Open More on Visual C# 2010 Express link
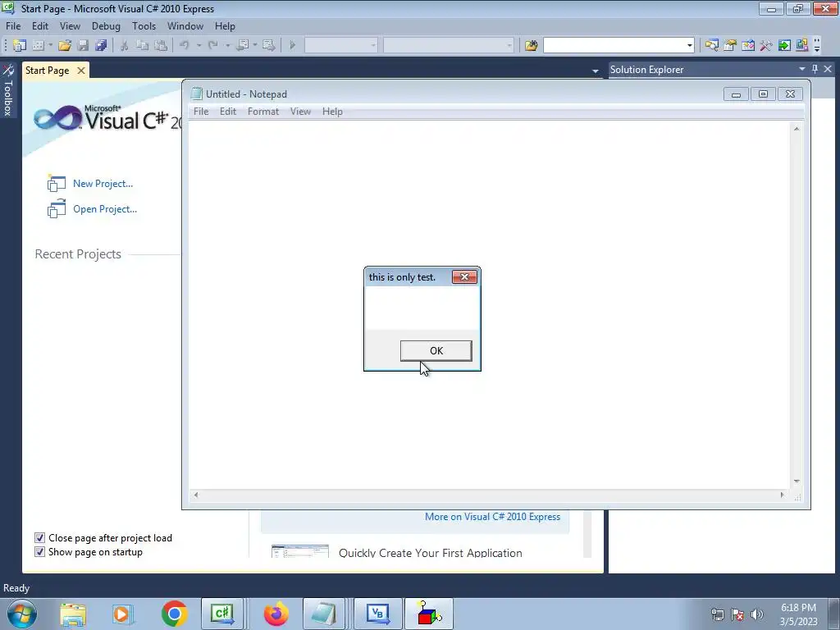This screenshot has width=840, height=630. (x=492, y=517)
